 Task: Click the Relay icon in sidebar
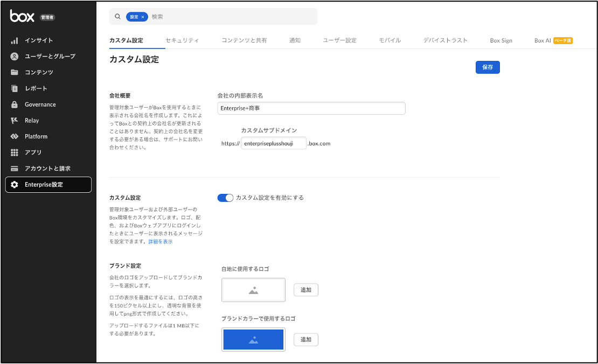pos(15,121)
